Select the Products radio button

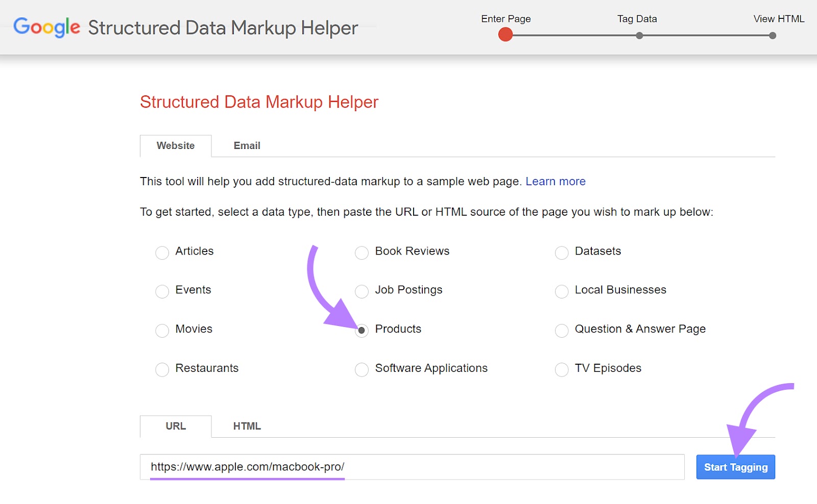(x=362, y=331)
